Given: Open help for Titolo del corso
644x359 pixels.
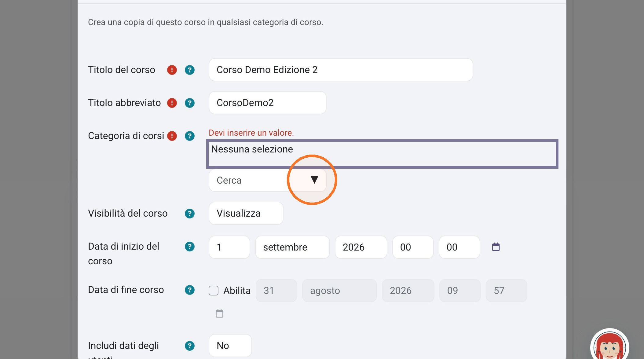Looking at the screenshot, I should (190, 70).
